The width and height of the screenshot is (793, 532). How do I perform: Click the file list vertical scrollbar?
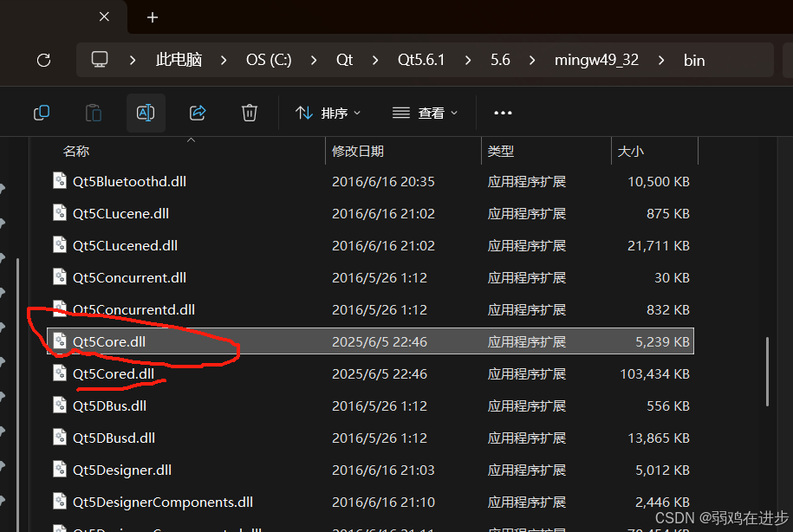click(x=767, y=372)
